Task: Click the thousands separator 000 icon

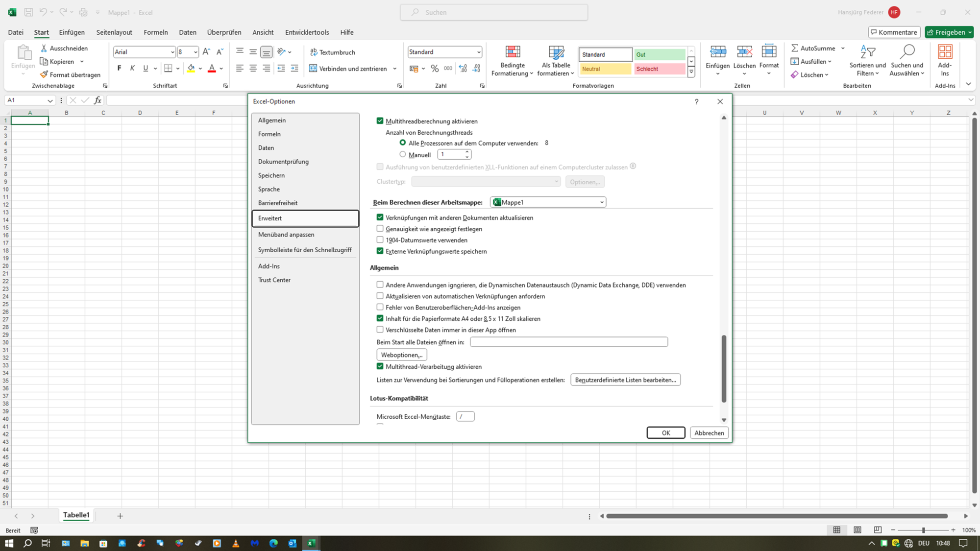Action: pyautogui.click(x=448, y=69)
